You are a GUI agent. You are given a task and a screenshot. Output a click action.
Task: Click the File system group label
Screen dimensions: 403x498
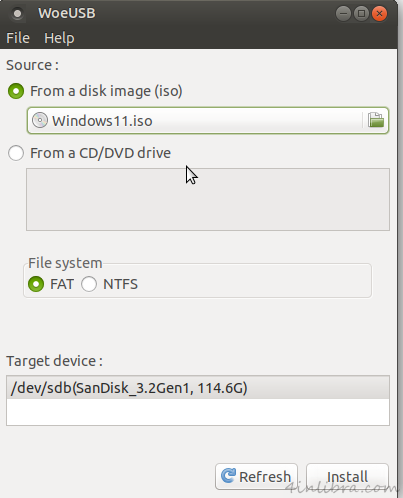pyautogui.click(x=65, y=263)
